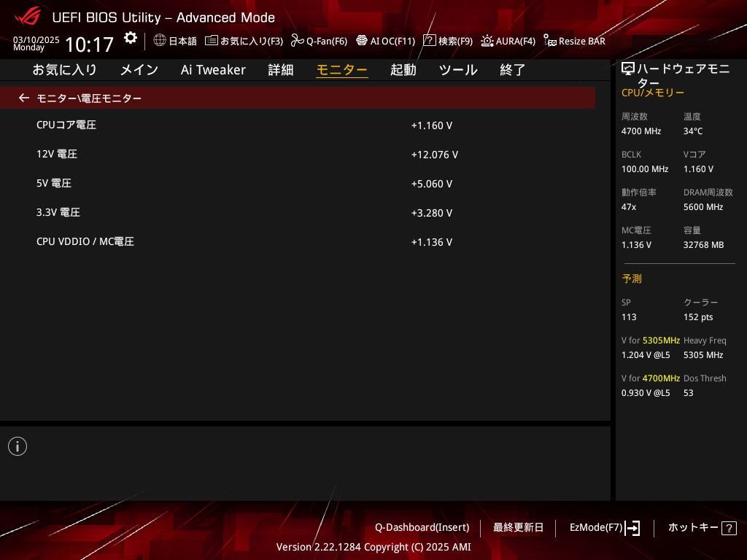Switch to お気に入り tab
Viewport: 747px width, 560px height.
tap(64, 70)
